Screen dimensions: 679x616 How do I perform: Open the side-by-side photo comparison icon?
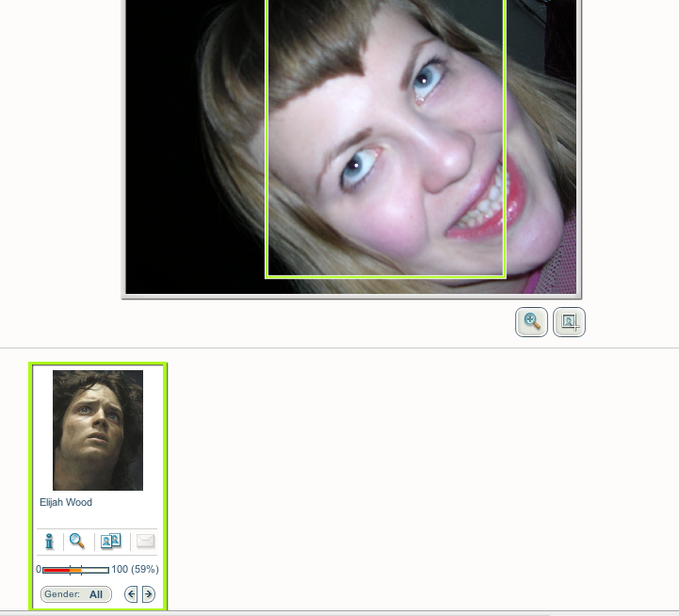110,542
